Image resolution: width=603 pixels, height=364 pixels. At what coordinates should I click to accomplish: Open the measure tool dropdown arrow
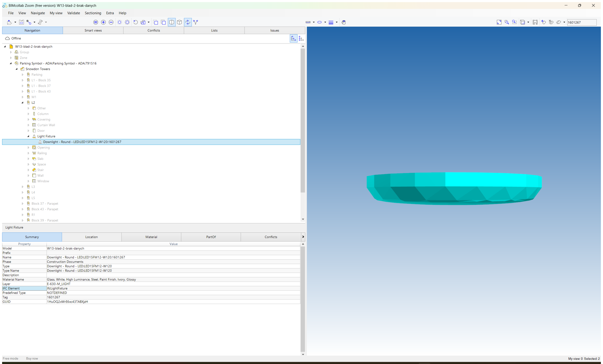[x=314, y=22]
